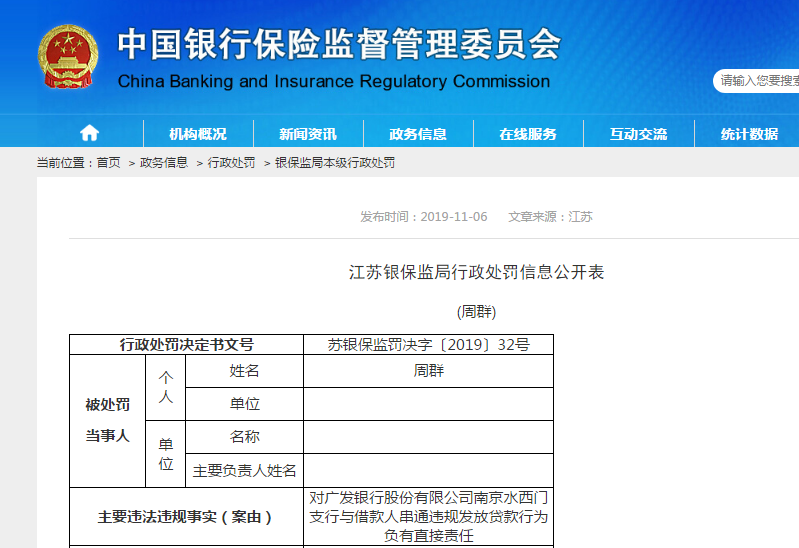Click the national emblem logo
Screen dimensions: 799x548
(68, 57)
